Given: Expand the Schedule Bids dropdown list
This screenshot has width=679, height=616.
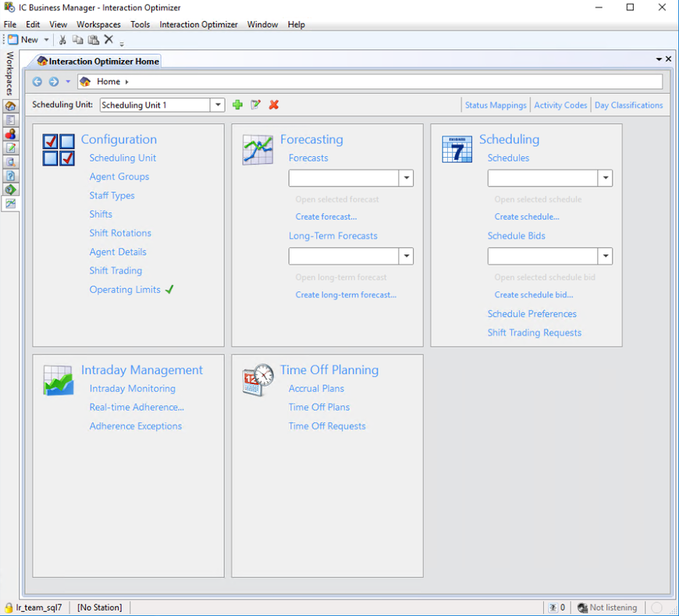Looking at the screenshot, I should point(605,257).
